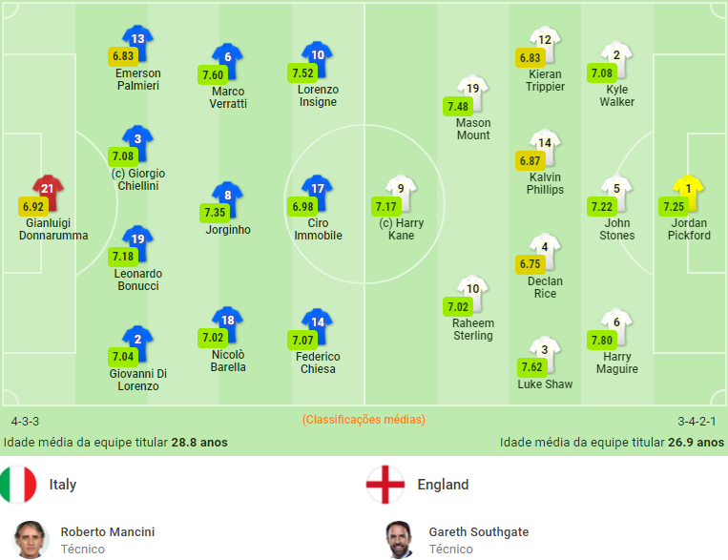Click the England flag icon
This screenshot has width=728, height=560.
click(385, 485)
